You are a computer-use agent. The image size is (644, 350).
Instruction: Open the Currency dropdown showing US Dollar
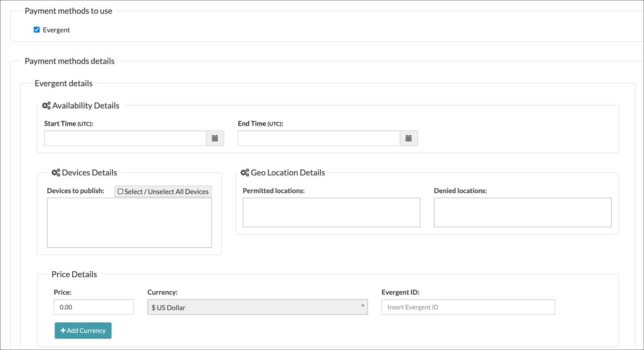tap(257, 307)
